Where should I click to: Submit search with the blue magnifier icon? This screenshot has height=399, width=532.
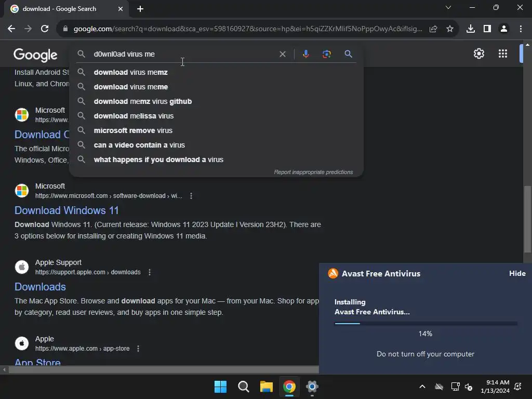348,54
